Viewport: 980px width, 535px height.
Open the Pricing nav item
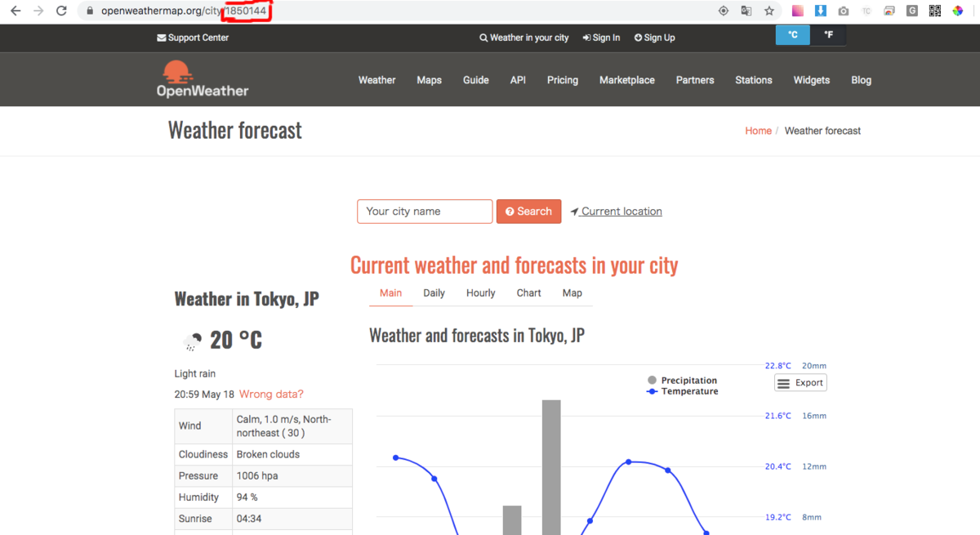point(563,80)
